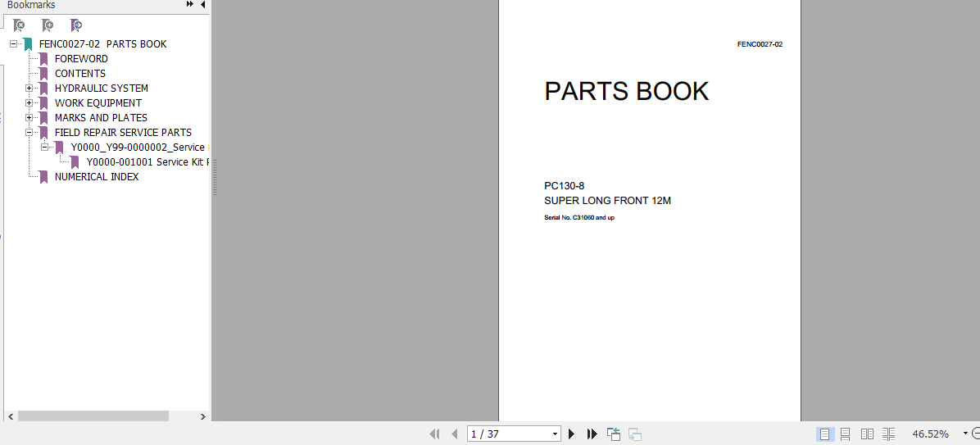Select two-page facing layout view
The width and height of the screenshot is (980, 445).
coord(868,434)
